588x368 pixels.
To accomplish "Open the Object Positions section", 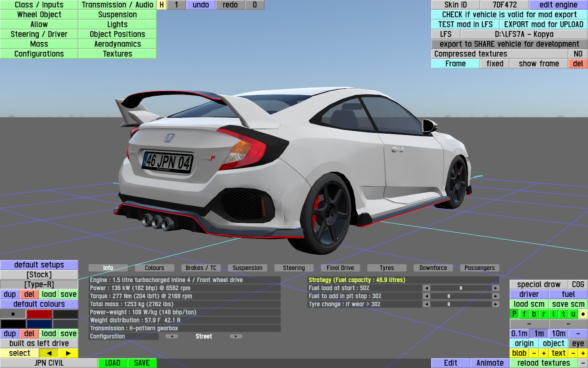I will click(x=118, y=34).
